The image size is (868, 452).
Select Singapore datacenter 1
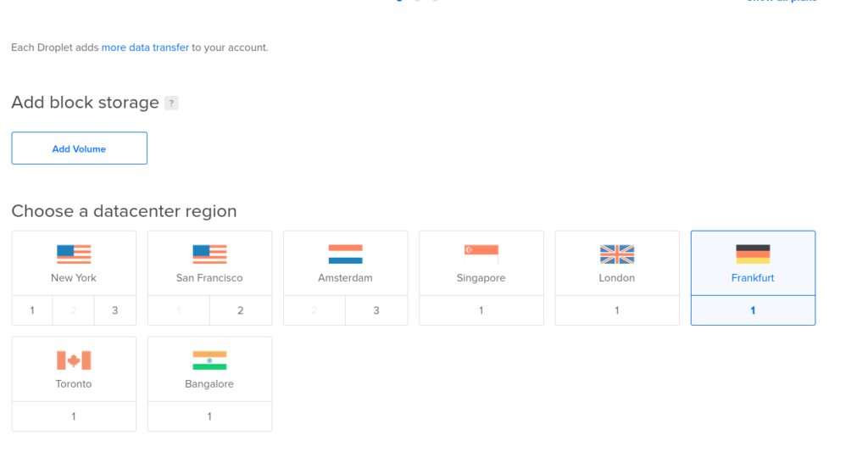click(481, 310)
